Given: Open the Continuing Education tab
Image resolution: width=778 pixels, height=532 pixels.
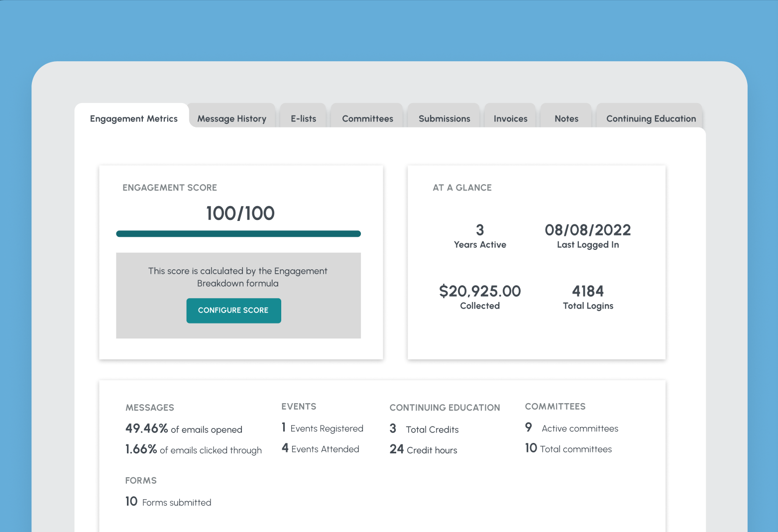Looking at the screenshot, I should click(x=651, y=118).
